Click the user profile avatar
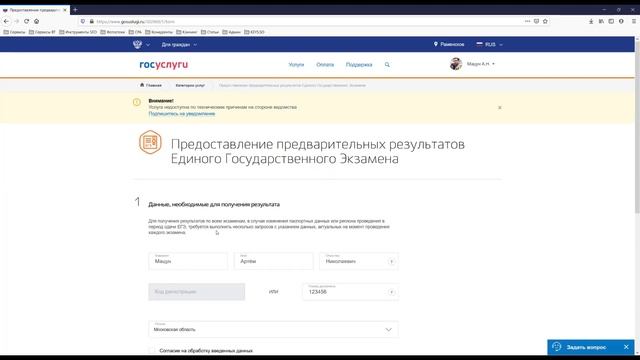 456,64
